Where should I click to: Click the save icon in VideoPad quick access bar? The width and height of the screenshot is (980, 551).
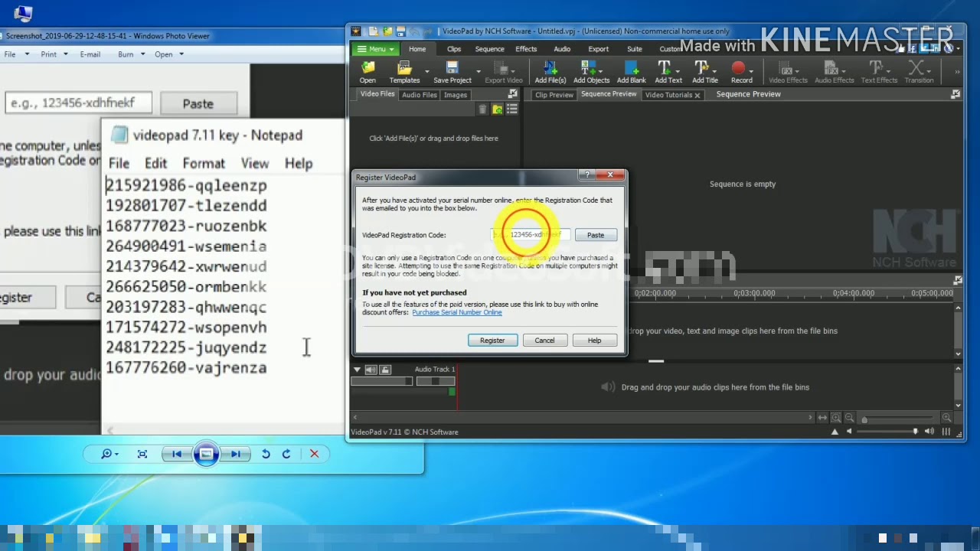(401, 31)
